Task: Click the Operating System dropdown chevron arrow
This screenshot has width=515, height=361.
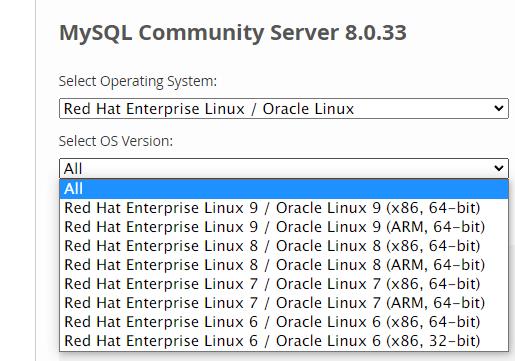Action: coord(499,108)
